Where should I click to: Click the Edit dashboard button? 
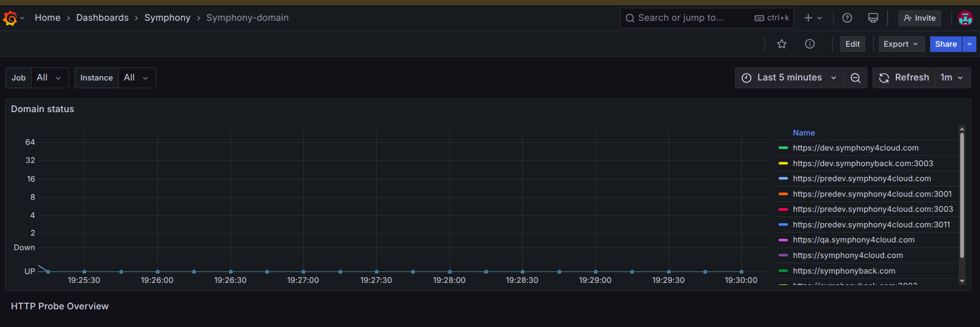point(852,44)
